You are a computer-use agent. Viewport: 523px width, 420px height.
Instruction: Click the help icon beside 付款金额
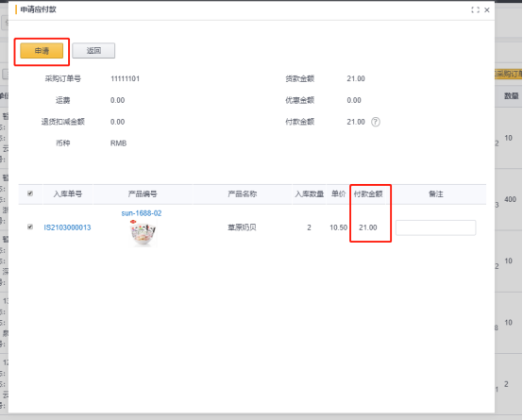(x=376, y=122)
